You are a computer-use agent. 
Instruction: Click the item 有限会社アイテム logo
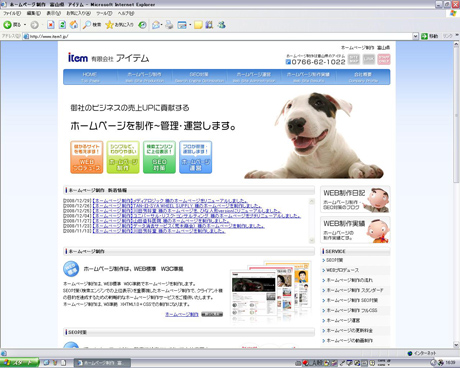tap(108, 58)
